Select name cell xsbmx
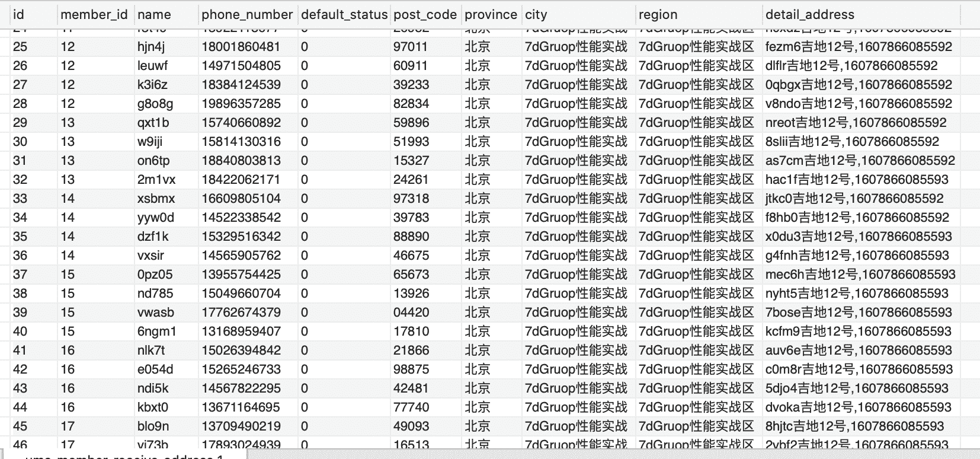This screenshot has width=980, height=459. (156, 199)
